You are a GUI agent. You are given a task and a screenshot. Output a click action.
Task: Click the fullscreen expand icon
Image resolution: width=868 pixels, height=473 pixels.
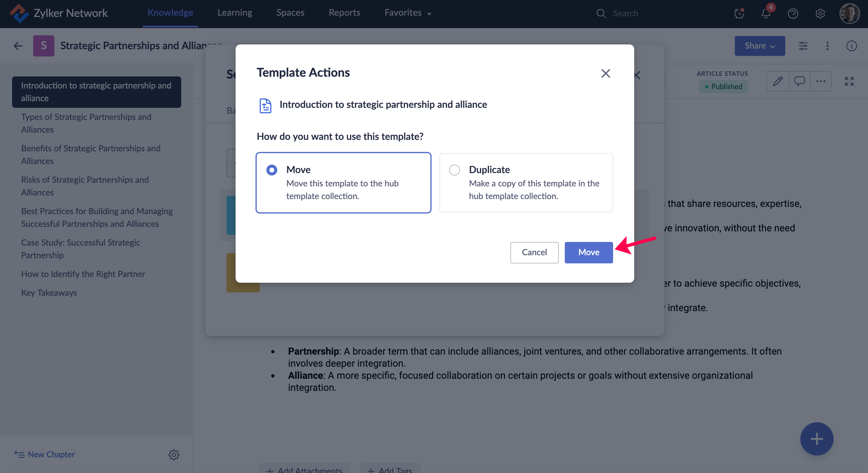(x=849, y=81)
